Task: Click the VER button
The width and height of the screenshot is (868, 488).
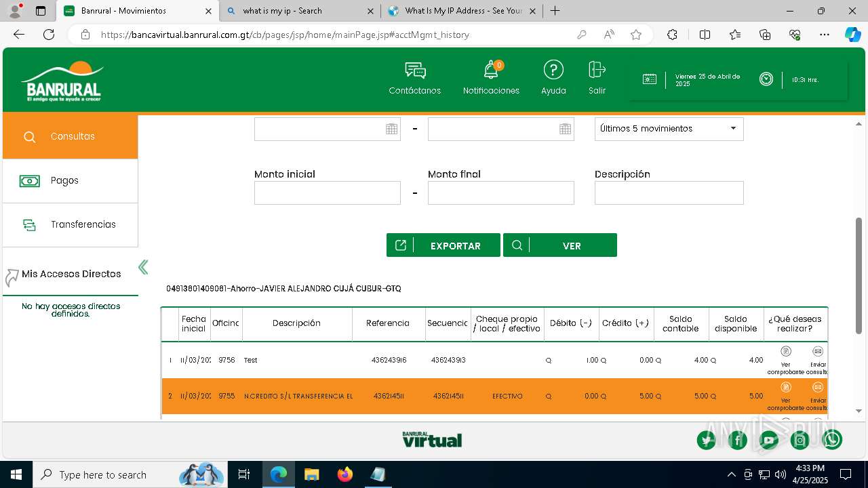Action: click(560, 245)
